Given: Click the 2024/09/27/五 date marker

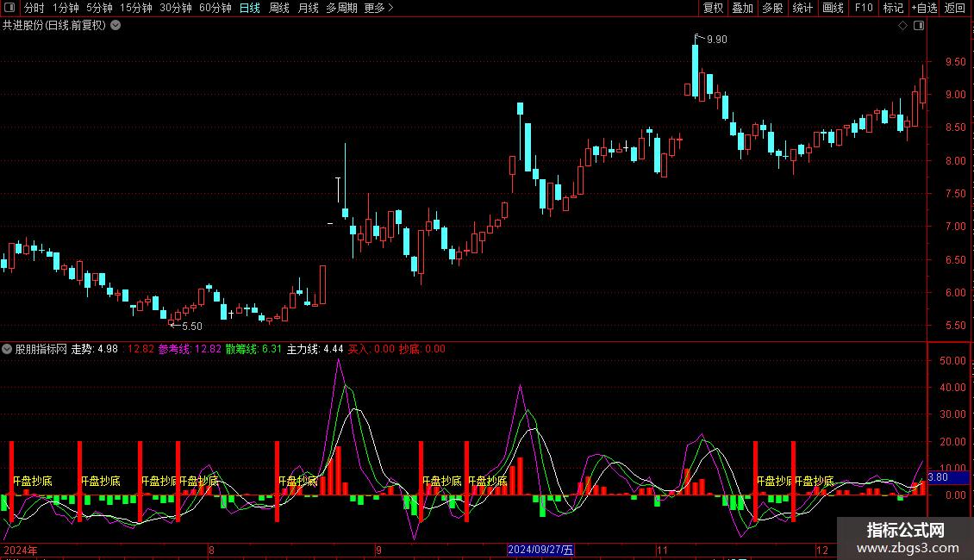Looking at the screenshot, I should [540, 550].
